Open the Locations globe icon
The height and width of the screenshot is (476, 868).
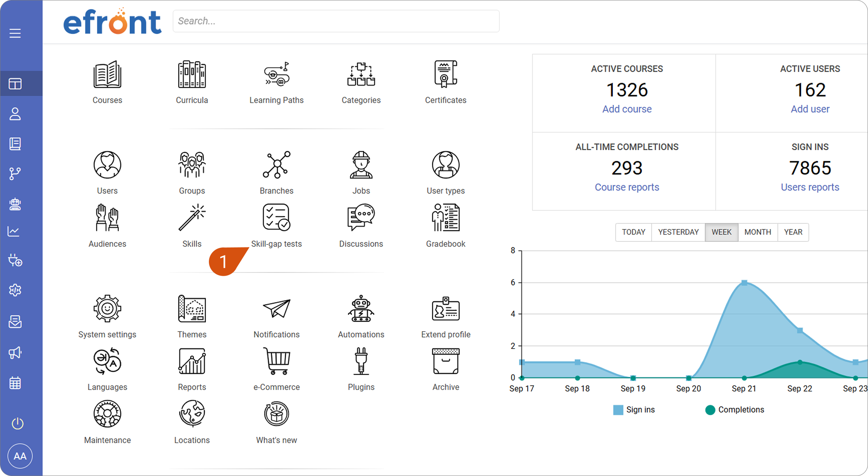click(192, 414)
